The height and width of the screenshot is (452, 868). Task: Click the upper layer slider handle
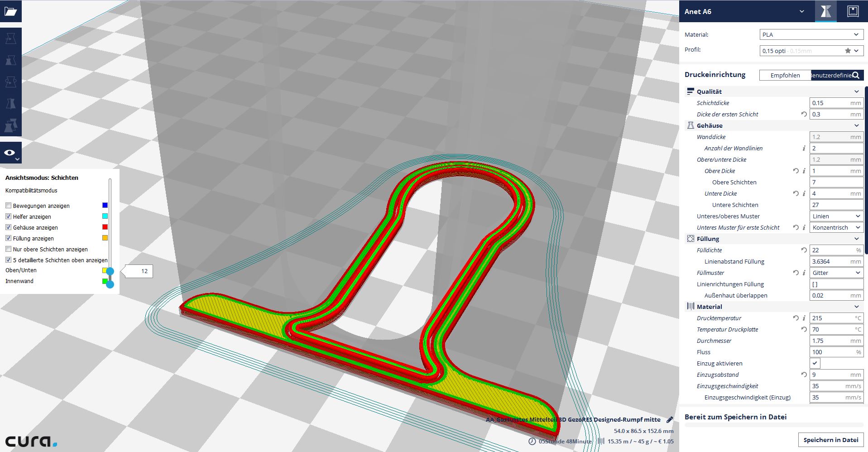click(x=110, y=271)
